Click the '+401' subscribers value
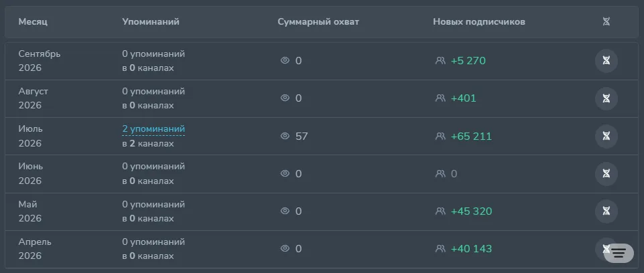The width and height of the screenshot is (644, 273). pos(463,98)
